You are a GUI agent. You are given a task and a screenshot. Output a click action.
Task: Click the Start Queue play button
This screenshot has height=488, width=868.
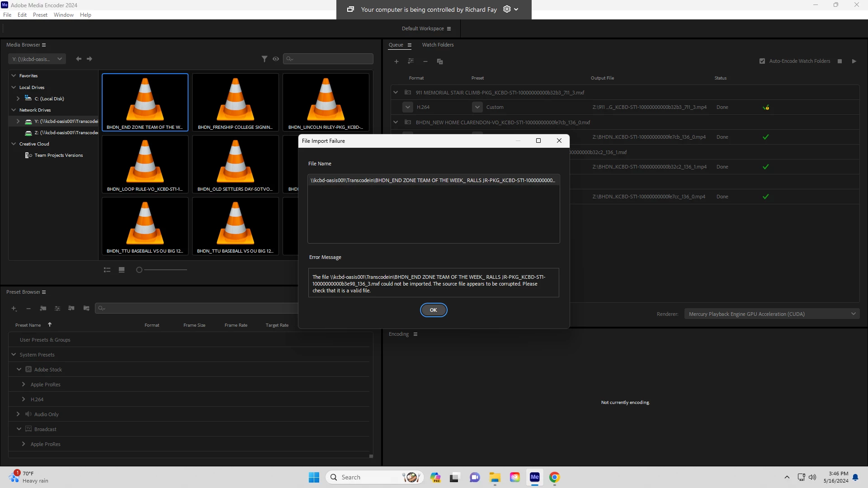tap(854, 61)
